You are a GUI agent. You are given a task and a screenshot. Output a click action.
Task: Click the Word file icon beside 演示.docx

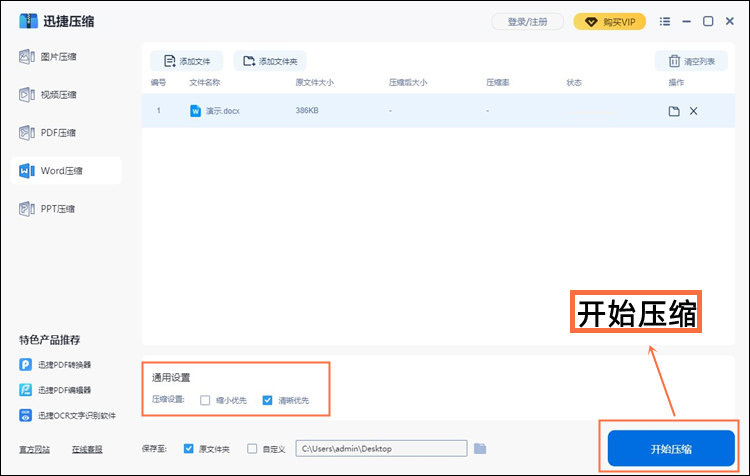[195, 111]
